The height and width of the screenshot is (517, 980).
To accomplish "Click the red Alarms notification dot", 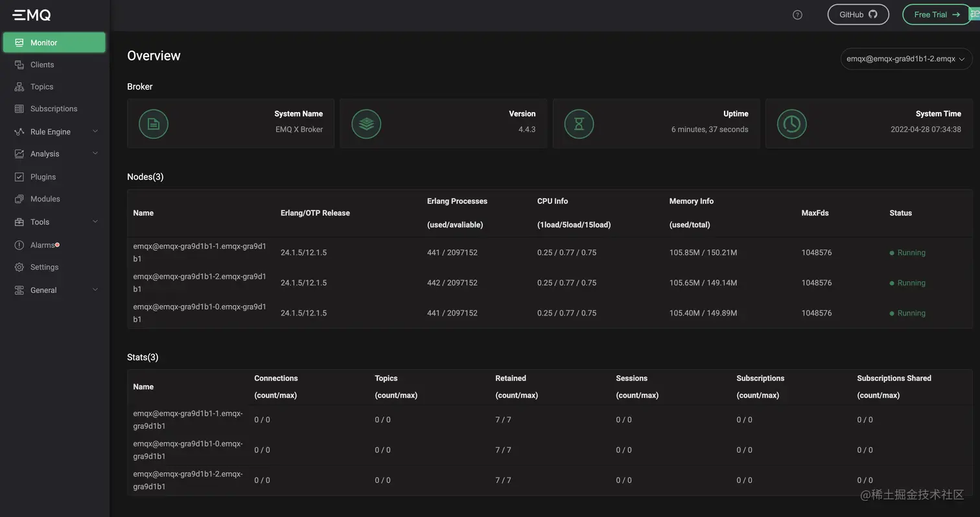I will 58,245.
